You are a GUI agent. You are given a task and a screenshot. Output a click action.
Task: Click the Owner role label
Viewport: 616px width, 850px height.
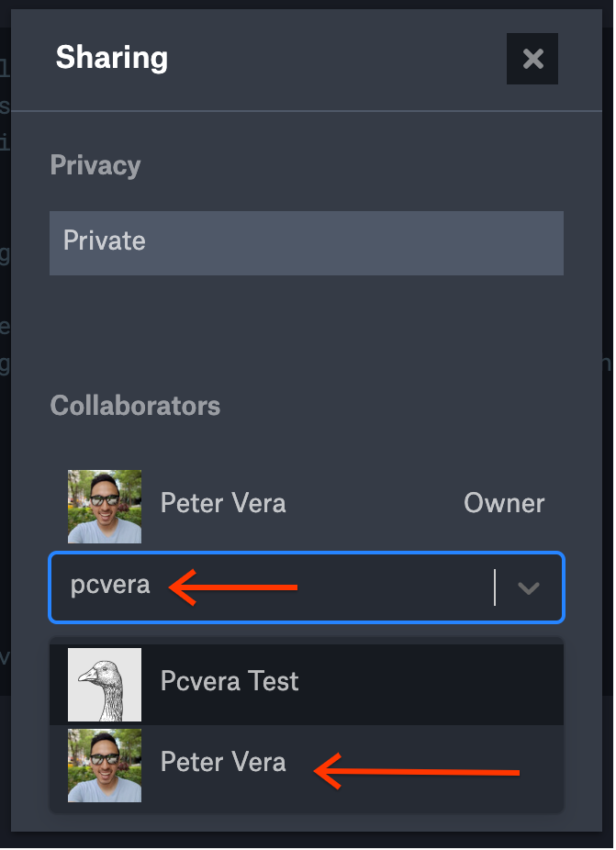(504, 503)
